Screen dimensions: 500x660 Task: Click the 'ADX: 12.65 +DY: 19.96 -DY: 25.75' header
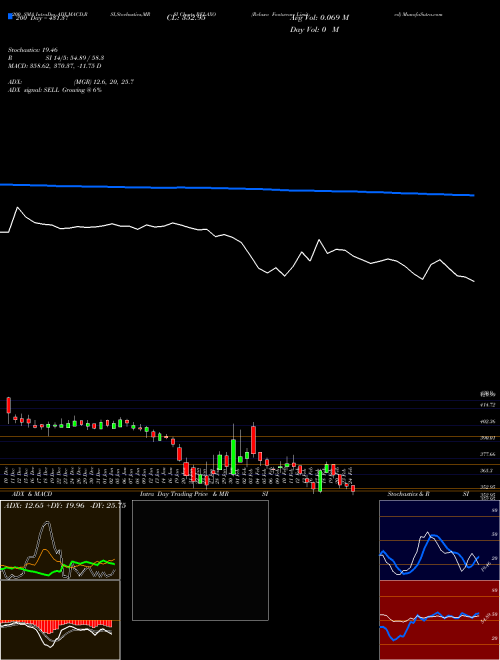pyautogui.click(x=65, y=506)
